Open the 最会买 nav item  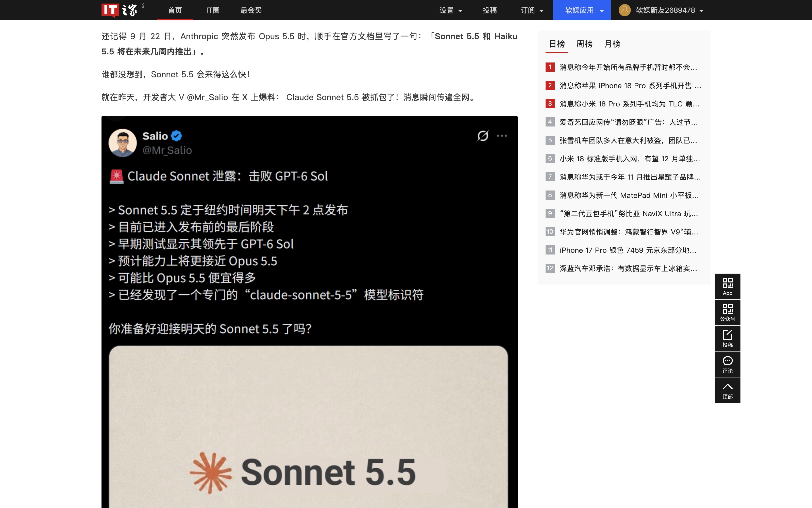(251, 10)
